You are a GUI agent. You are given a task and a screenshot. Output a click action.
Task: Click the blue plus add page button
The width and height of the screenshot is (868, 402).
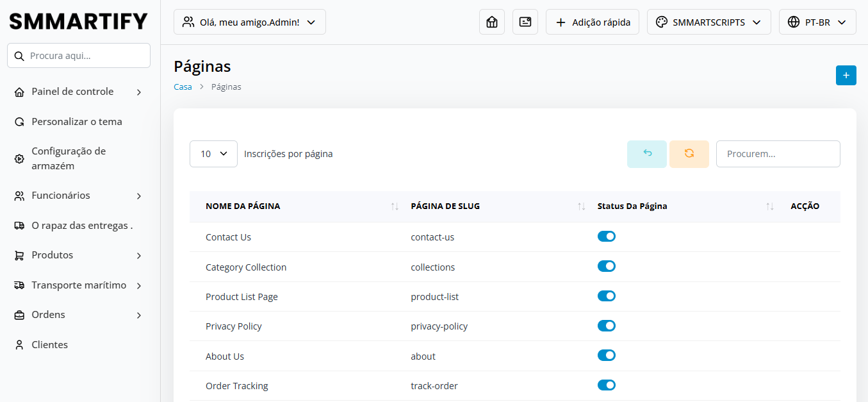846,75
